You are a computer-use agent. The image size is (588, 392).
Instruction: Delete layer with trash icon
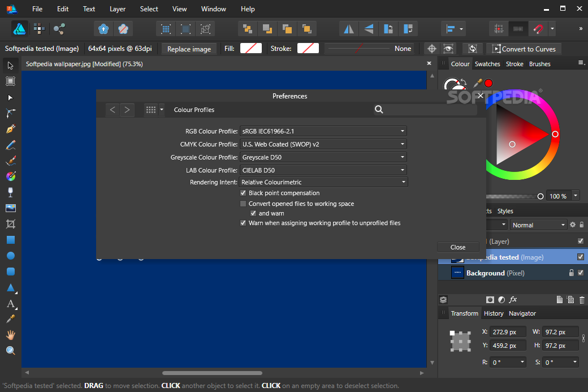pos(582,300)
